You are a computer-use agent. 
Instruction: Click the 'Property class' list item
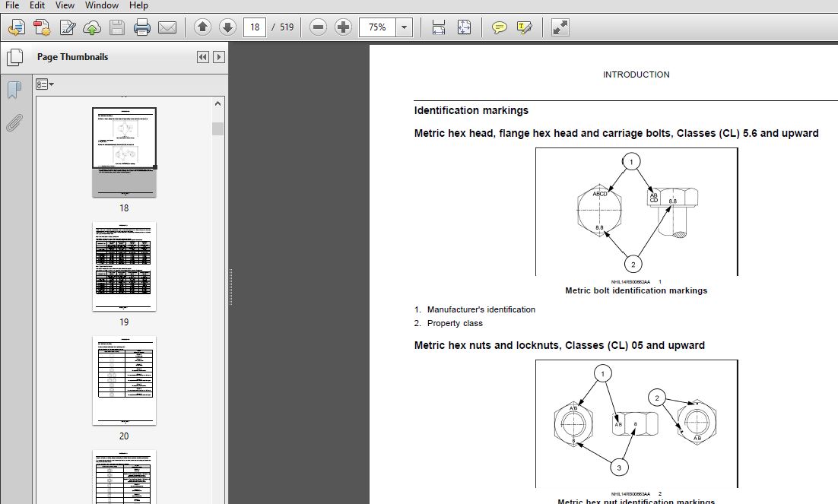tap(455, 323)
